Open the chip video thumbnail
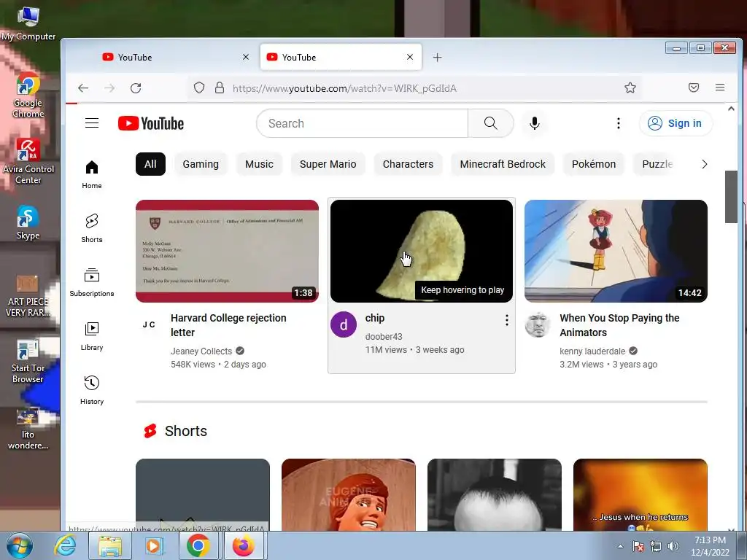This screenshot has width=747, height=560. pyautogui.click(x=422, y=251)
